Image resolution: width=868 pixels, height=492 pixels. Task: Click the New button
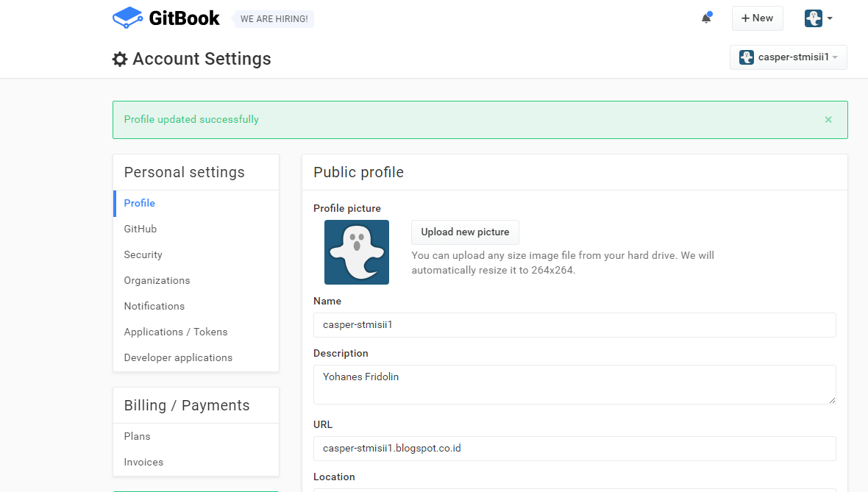pos(757,18)
